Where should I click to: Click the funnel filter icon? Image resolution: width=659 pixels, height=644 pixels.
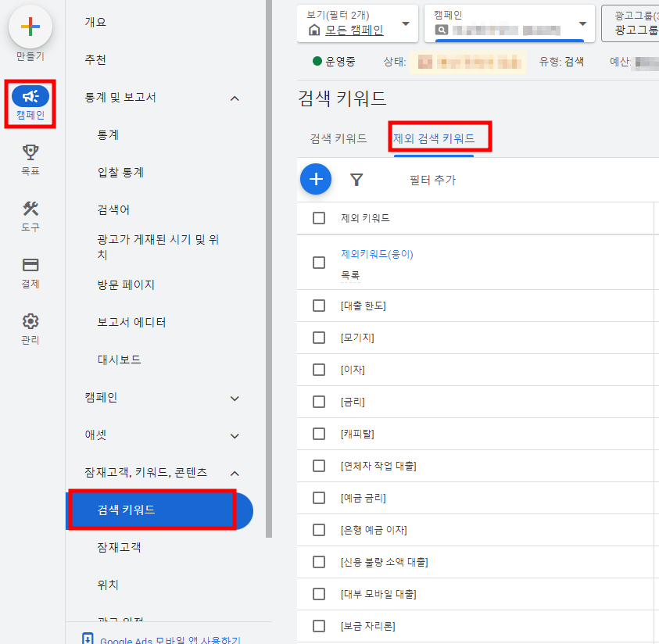[x=356, y=180]
